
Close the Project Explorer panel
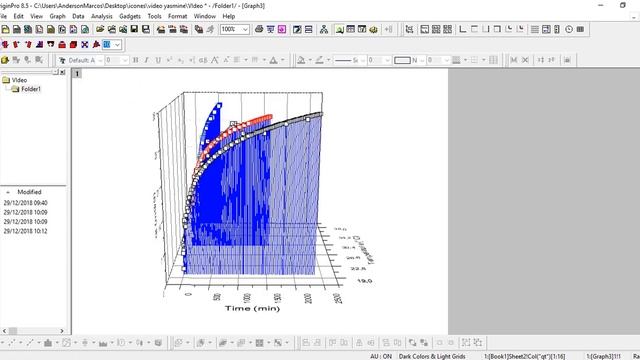click(x=62, y=72)
